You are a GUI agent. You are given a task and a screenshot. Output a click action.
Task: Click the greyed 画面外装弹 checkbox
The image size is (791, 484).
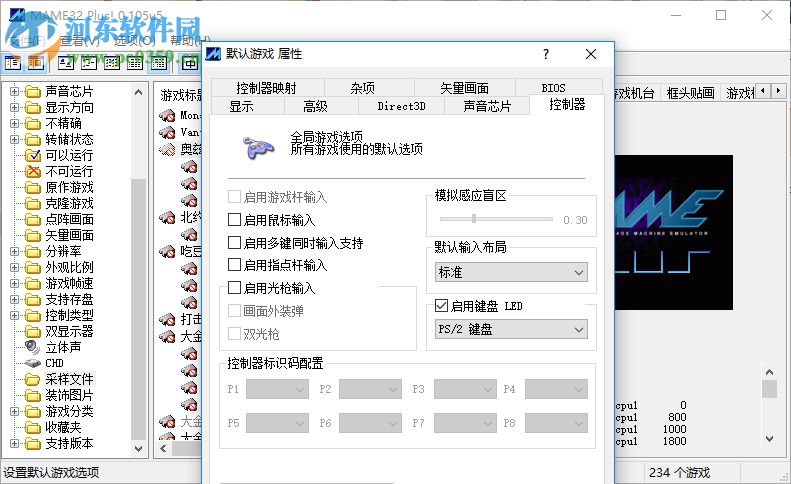234,310
